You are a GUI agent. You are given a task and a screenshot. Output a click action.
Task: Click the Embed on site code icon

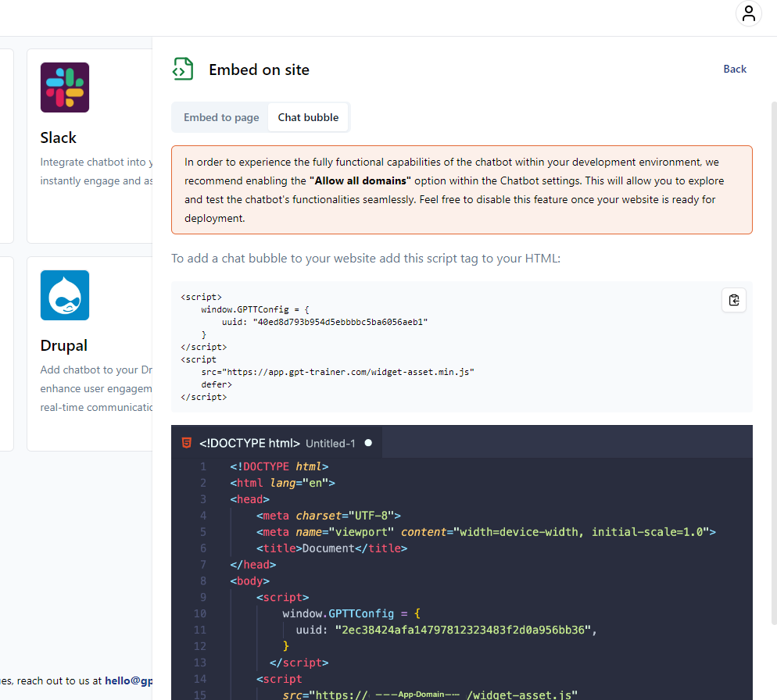pyautogui.click(x=183, y=69)
